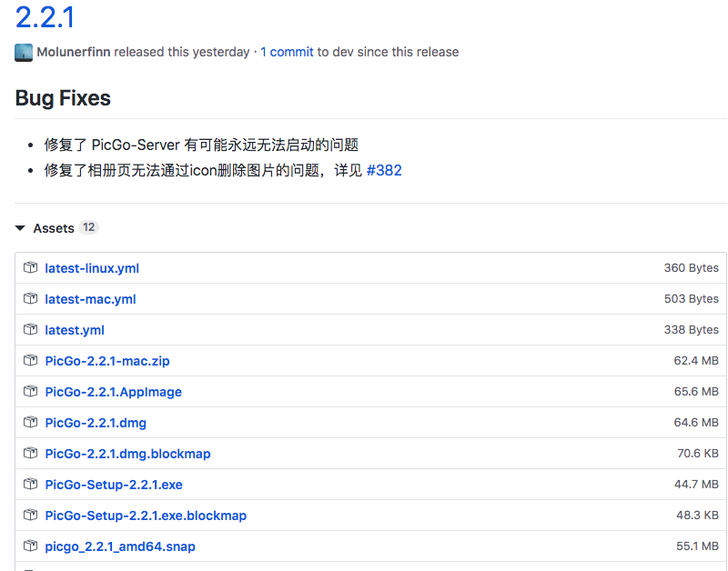Download latest-linux.yml
Viewport: 728px width, 571px height.
click(x=92, y=268)
